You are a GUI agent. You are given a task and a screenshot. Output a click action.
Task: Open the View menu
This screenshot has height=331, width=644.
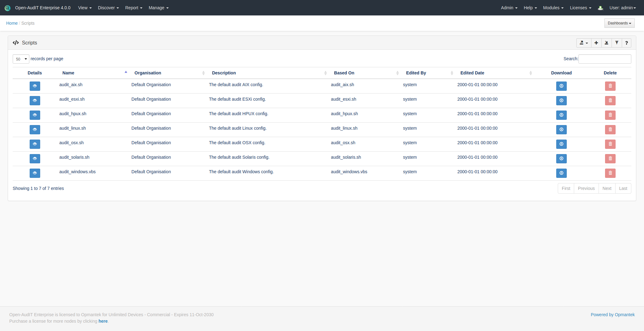pos(85,8)
